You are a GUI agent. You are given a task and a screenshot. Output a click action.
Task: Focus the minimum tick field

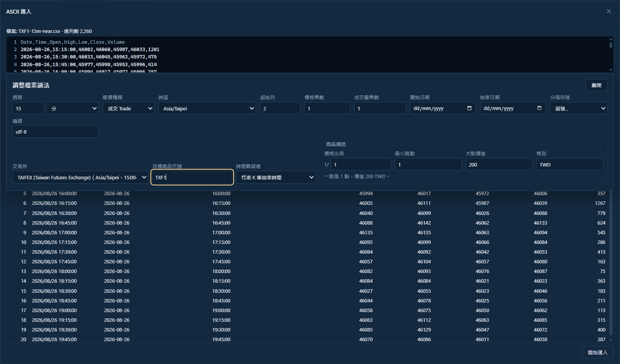coord(428,164)
